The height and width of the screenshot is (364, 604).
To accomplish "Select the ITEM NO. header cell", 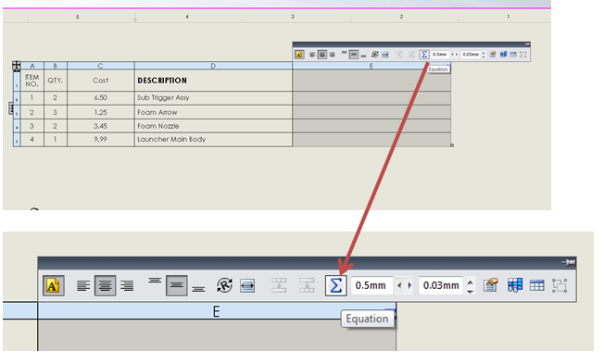I will pos(32,81).
